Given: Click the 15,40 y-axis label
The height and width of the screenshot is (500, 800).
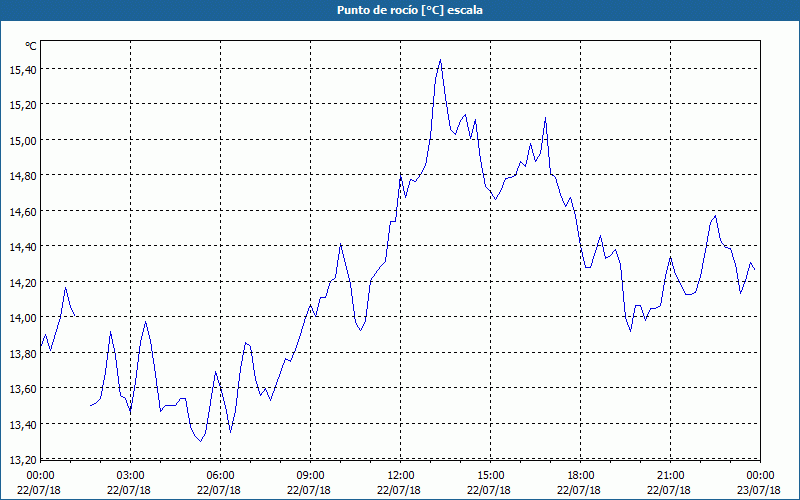Looking at the screenshot, I should coord(23,70).
